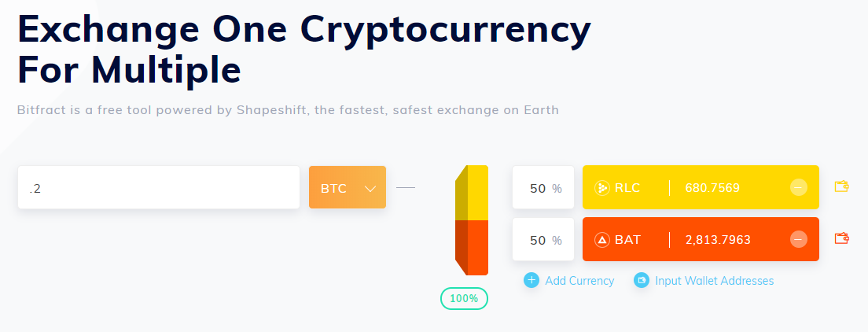Click the green 100% total badge
Viewport: 868px width, 332px height.
click(x=464, y=299)
